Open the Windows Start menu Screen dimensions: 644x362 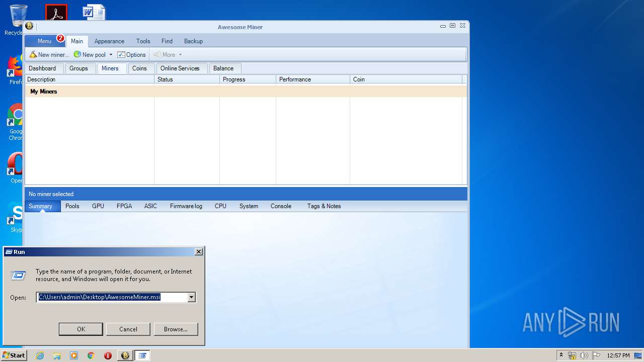click(14, 355)
